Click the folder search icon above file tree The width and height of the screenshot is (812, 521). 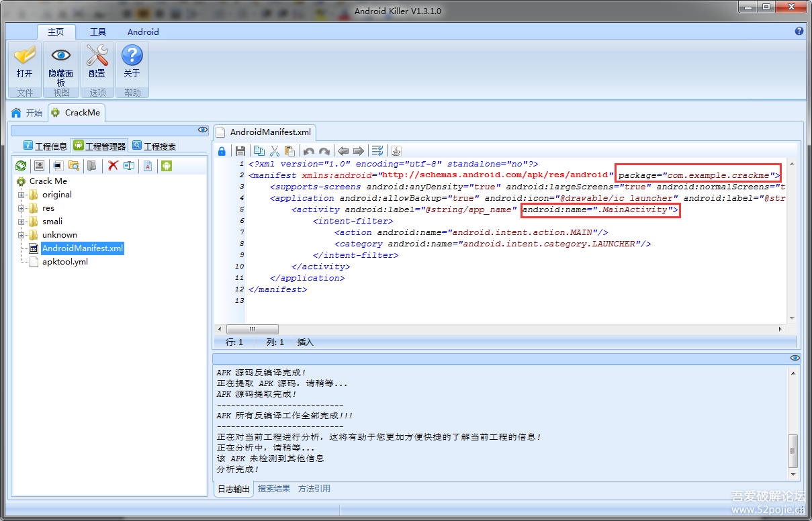point(74,166)
